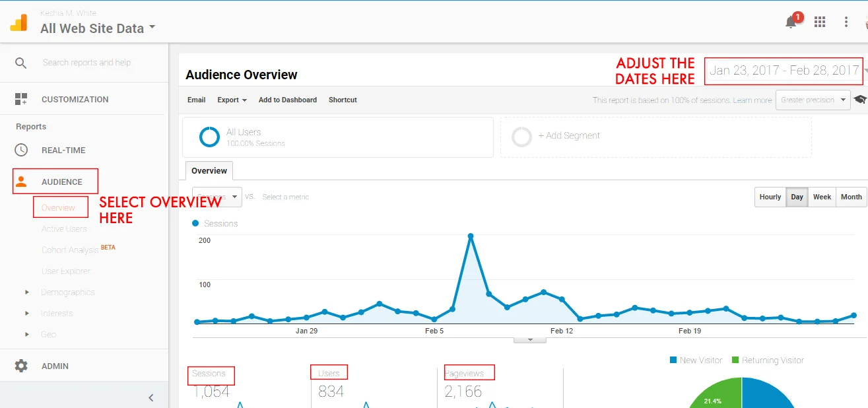Click the Users metric label

(329, 374)
